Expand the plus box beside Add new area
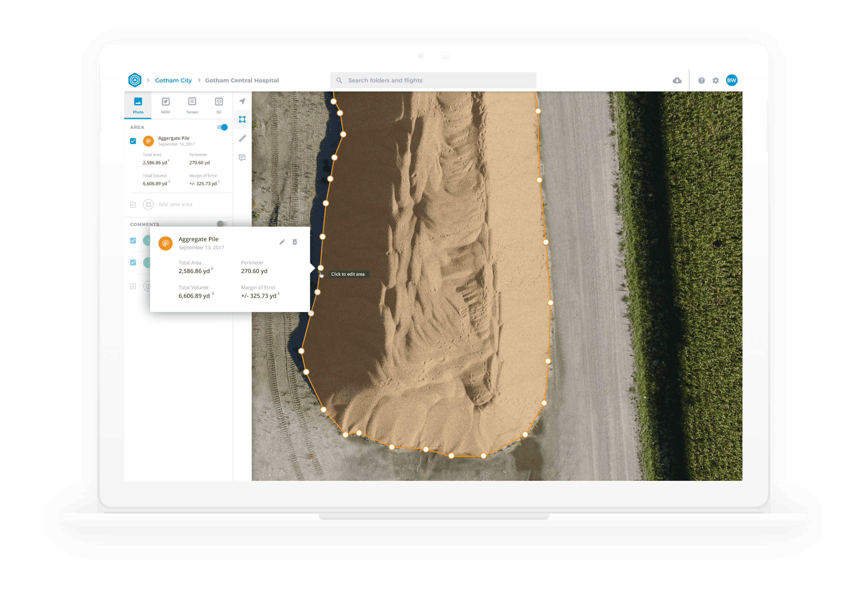Viewport: 868px width, 589px height. pos(133,205)
